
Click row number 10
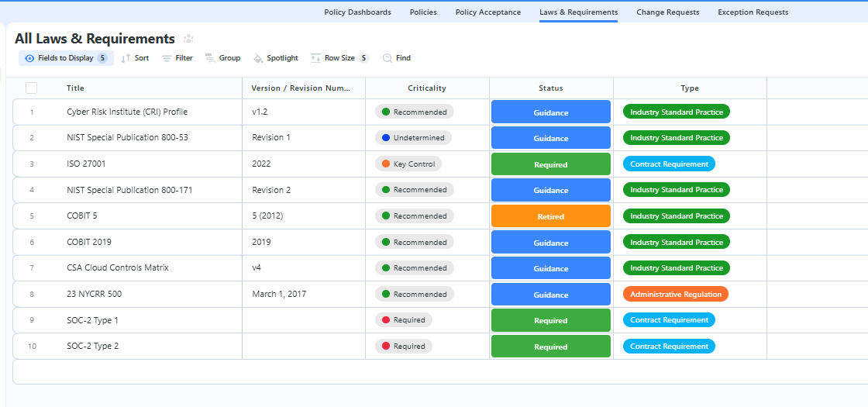point(32,347)
